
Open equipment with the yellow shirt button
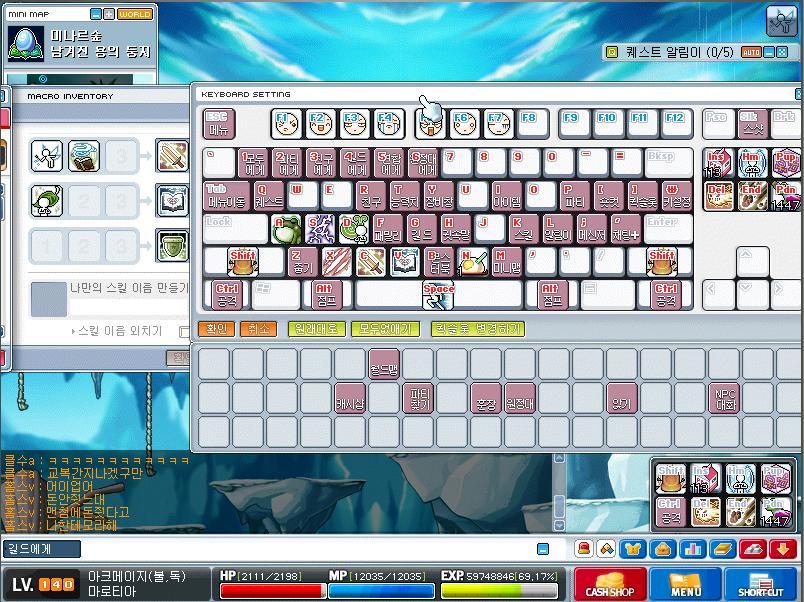click(633, 549)
